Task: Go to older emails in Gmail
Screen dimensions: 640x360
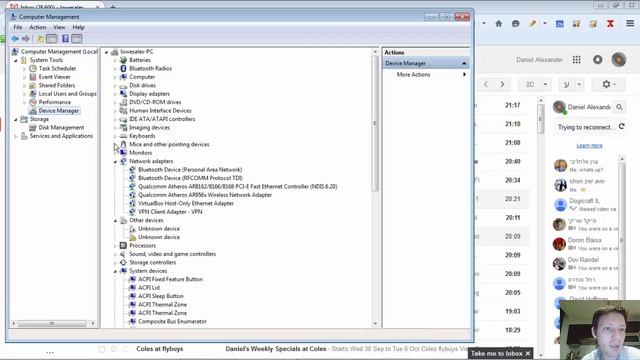Action: coord(502,84)
